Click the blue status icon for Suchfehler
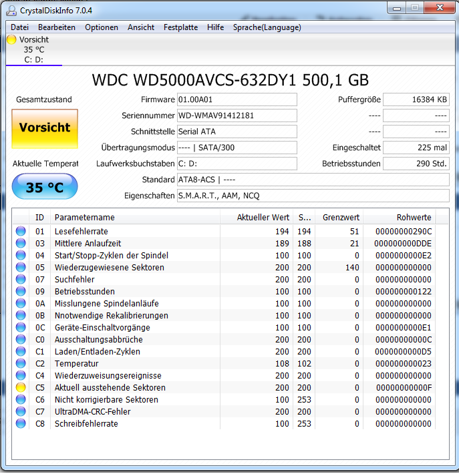The height and width of the screenshot is (476, 459). click(21, 279)
